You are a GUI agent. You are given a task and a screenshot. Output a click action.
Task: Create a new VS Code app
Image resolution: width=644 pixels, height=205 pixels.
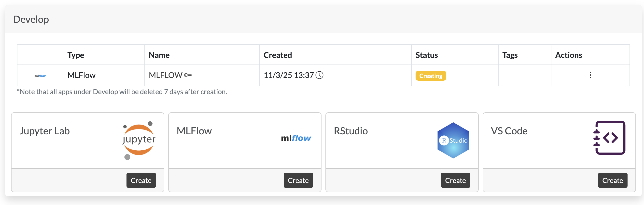point(613,180)
